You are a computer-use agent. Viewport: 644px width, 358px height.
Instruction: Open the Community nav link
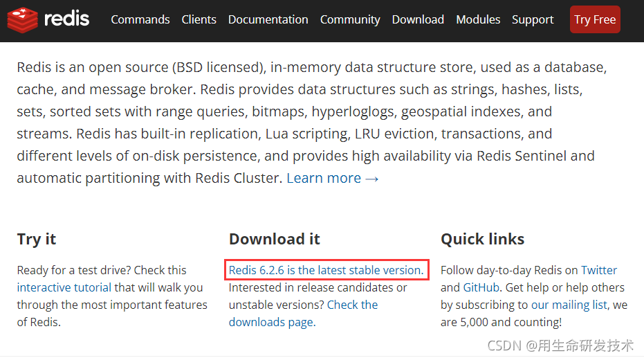pos(350,19)
